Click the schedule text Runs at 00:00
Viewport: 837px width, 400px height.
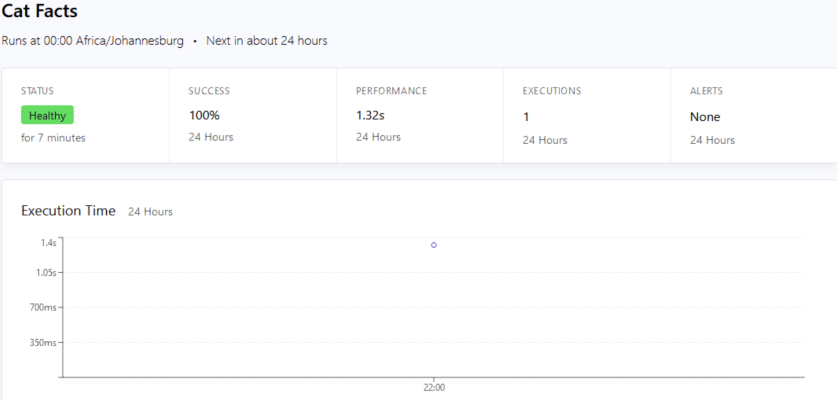(x=92, y=41)
